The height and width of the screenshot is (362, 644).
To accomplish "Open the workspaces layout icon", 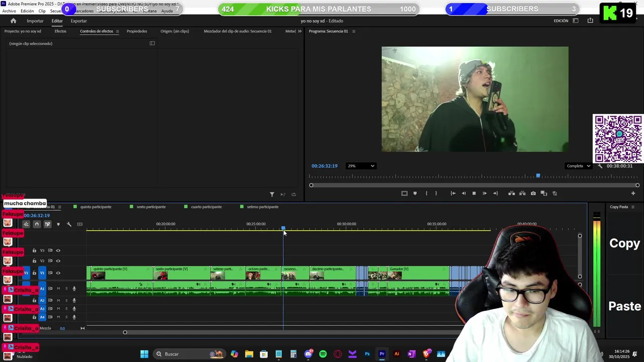I will point(576,21).
